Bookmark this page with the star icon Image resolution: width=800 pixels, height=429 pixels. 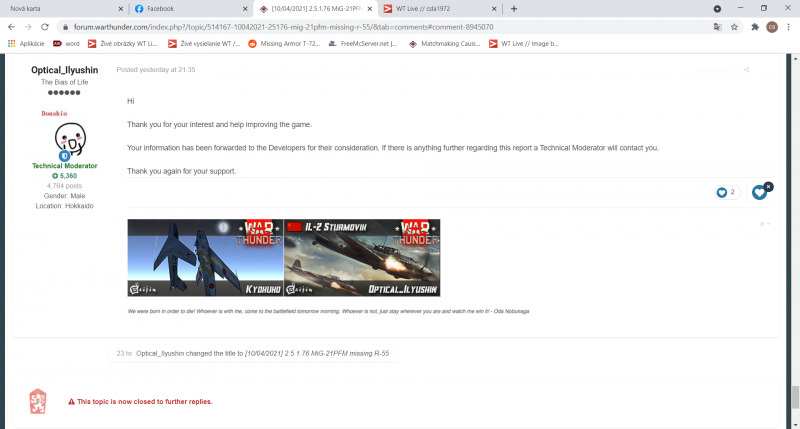(x=734, y=27)
